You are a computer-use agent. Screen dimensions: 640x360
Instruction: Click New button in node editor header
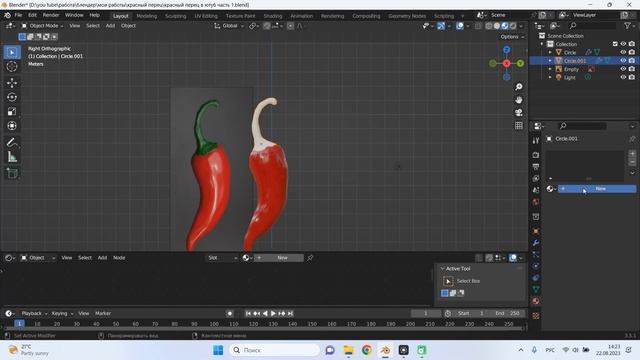(x=279, y=258)
